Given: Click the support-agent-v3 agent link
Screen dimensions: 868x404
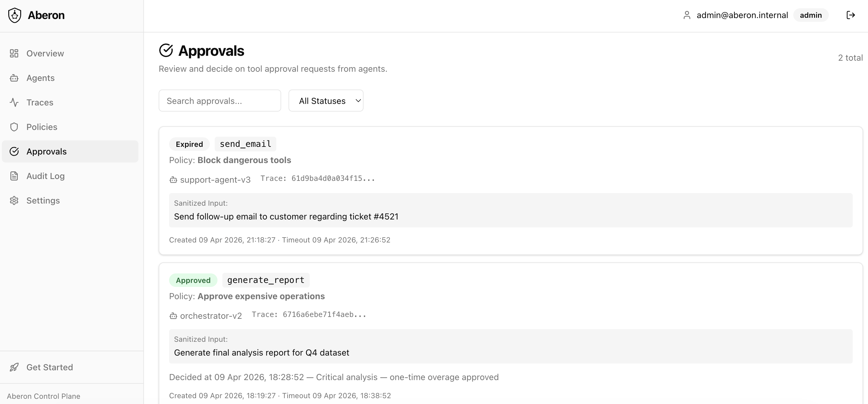Looking at the screenshot, I should 215,180.
